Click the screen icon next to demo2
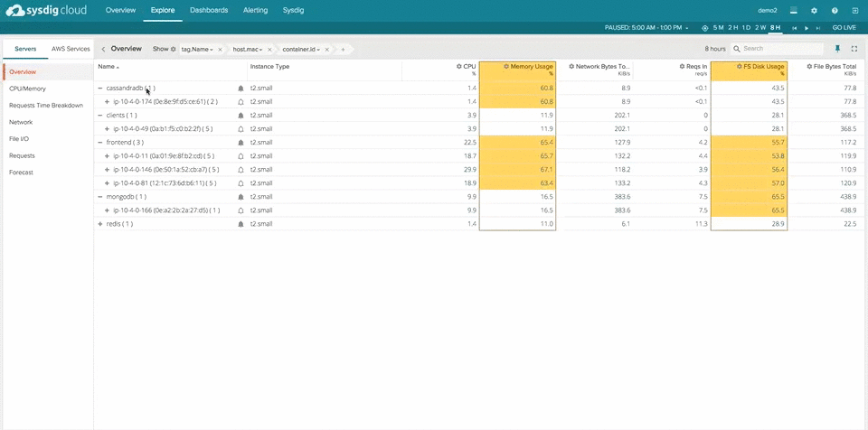The height and width of the screenshot is (430, 868). coord(793,11)
